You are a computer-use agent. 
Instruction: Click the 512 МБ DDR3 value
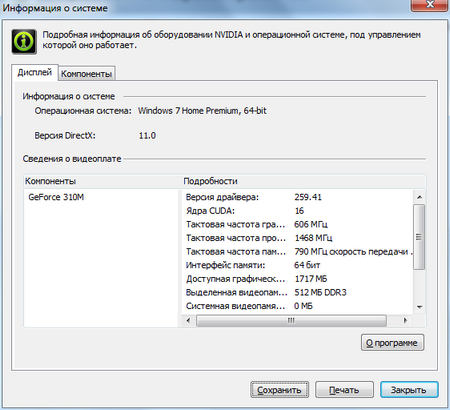tap(320, 292)
